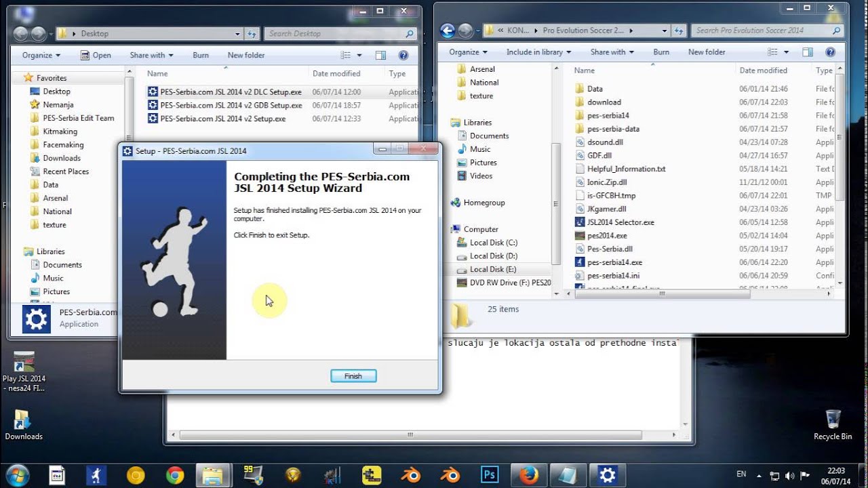Launch Google Chrome from taskbar
Image resolution: width=868 pixels, height=488 pixels.
pos(175,475)
